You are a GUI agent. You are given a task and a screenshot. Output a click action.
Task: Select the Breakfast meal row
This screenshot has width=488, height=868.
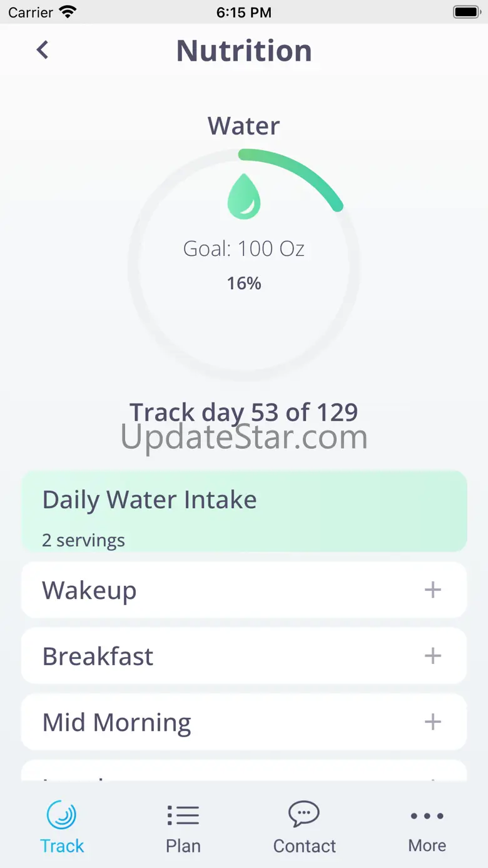point(244,656)
